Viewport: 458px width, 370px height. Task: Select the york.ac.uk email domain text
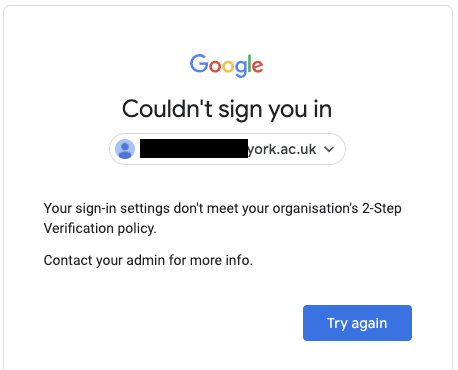click(282, 149)
